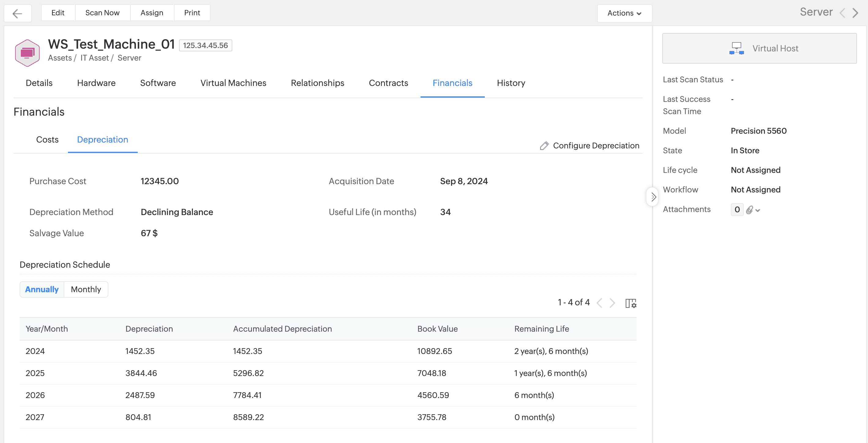This screenshot has width=868, height=443.
Task: Switch to the Costs sub-tab
Action: [47, 140]
